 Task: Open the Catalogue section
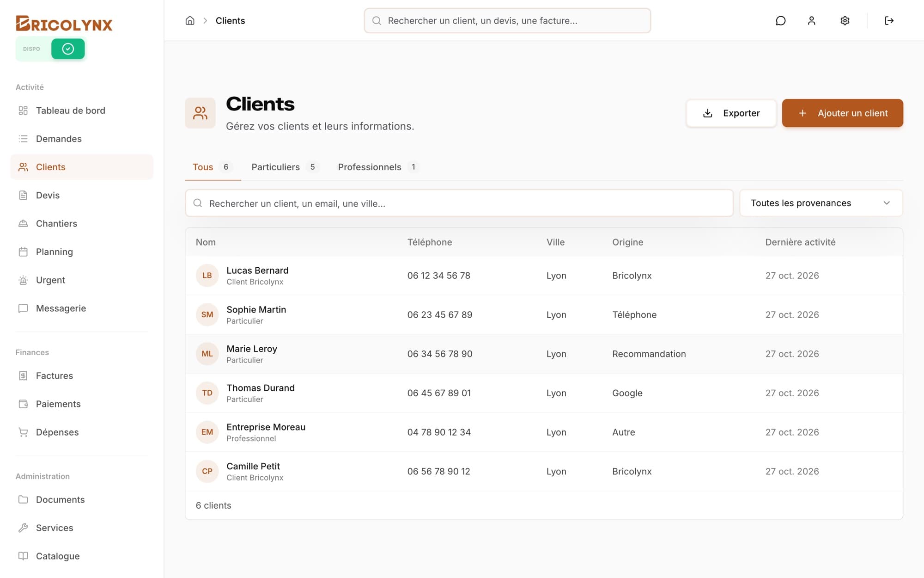click(x=82, y=556)
